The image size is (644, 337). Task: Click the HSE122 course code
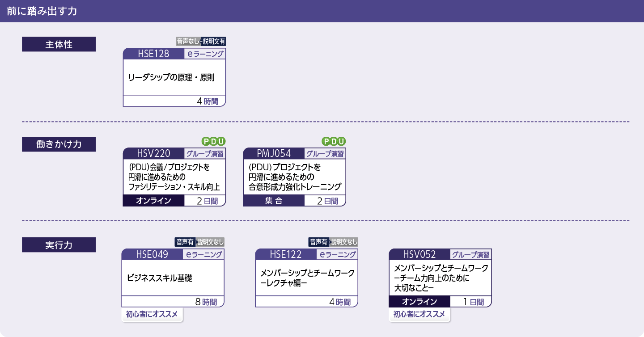coord(286,255)
